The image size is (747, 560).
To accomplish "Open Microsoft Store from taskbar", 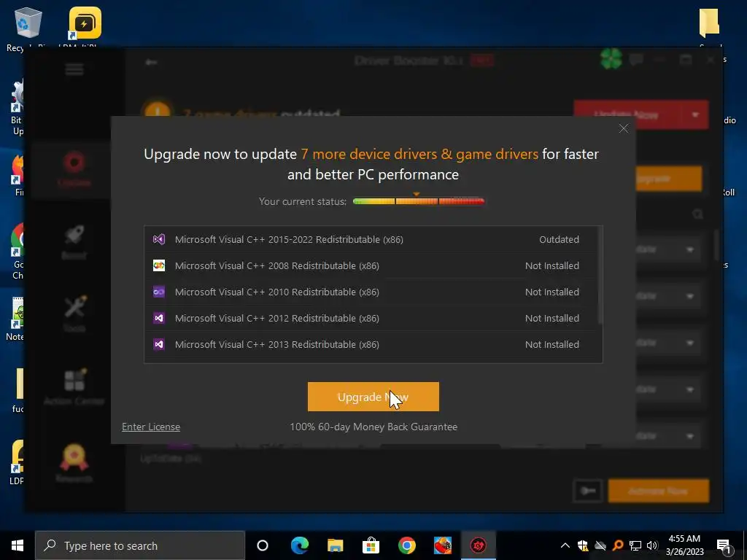I will point(371,545).
